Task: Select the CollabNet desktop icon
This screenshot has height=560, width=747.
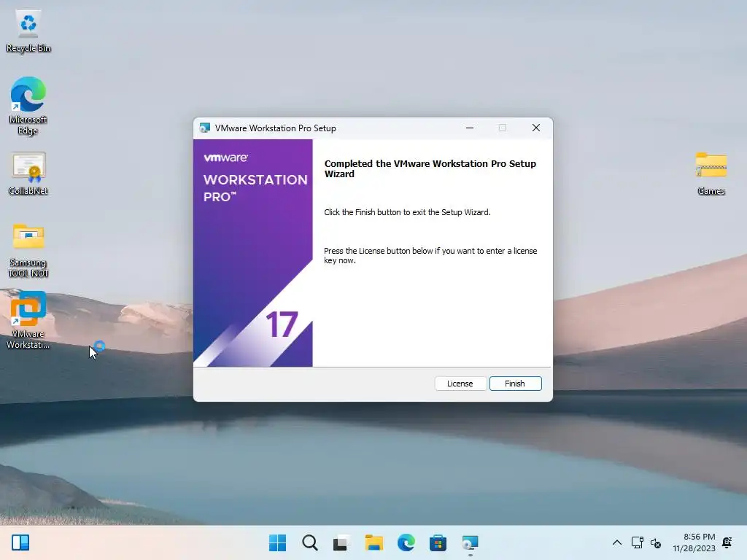Action: pyautogui.click(x=28, y=174)
